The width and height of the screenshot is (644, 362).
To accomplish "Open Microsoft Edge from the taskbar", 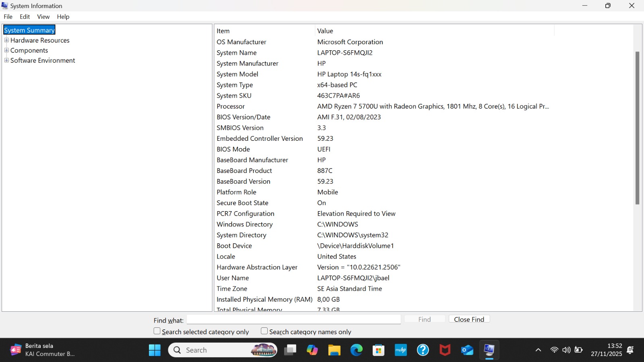I will tap(356, 350).
